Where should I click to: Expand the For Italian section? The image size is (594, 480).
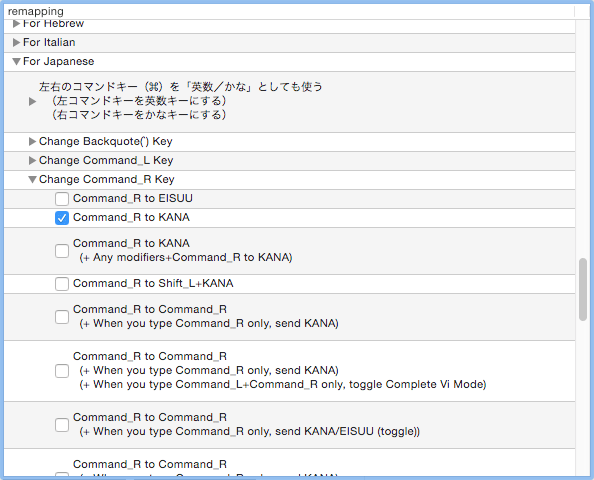pyautogui.click(x=16, y=42)
